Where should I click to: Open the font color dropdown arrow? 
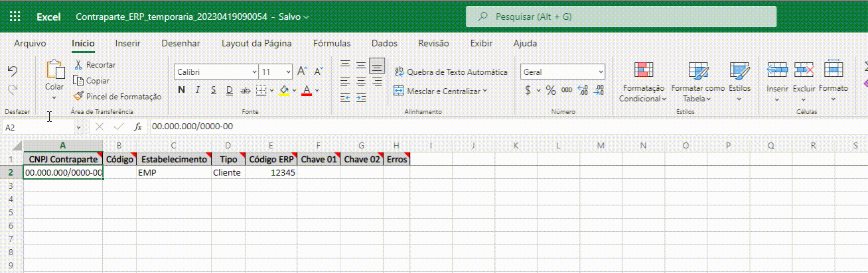click(317, 90)
